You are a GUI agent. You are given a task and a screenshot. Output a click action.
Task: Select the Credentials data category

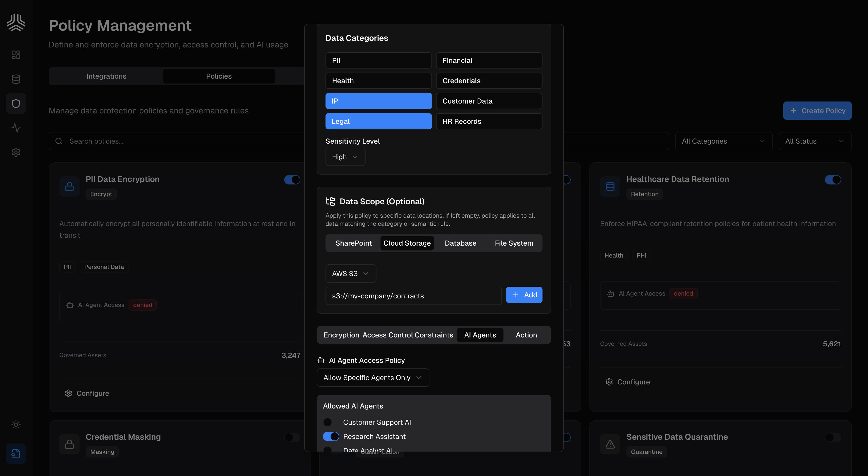(x=489, y=81)
